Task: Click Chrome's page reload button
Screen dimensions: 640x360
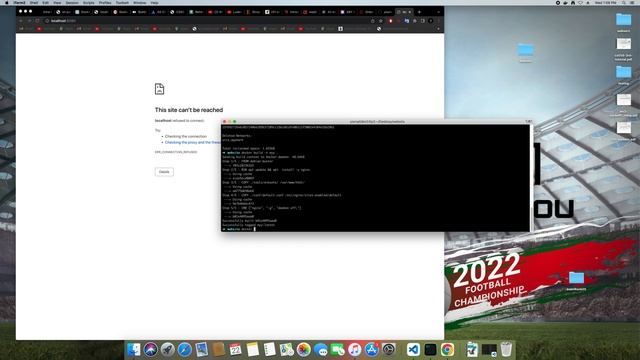Action: click(x=38, y=21)
